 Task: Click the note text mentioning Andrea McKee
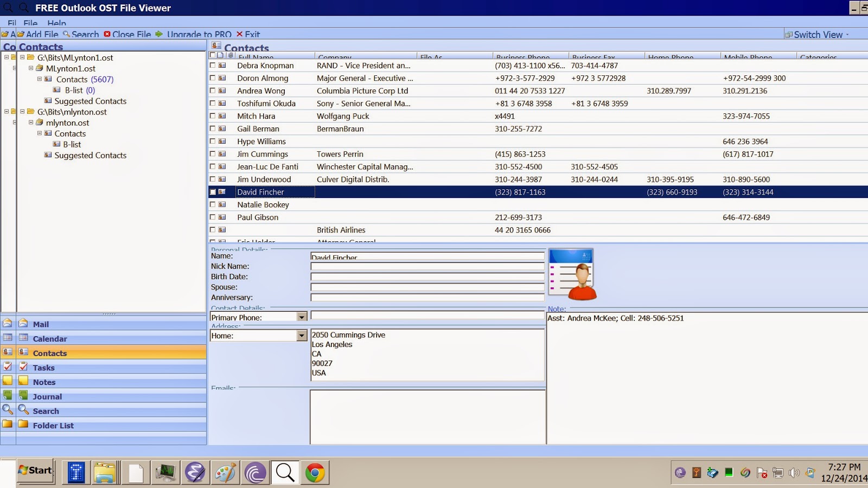pos(615,318)
